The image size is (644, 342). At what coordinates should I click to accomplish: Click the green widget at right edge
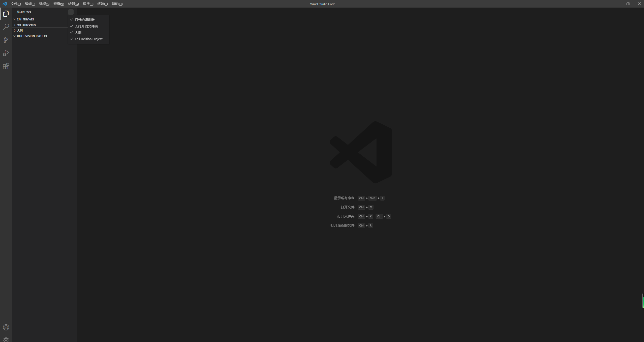pyautogui.click(x=643, y=301)
